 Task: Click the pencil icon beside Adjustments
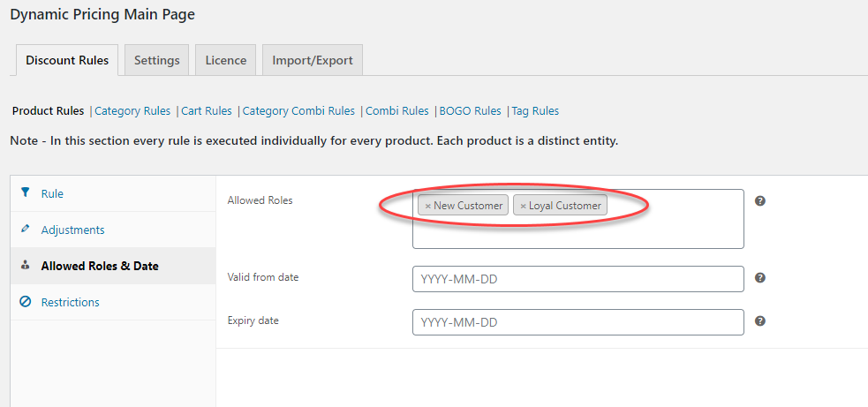coord(25,229)
